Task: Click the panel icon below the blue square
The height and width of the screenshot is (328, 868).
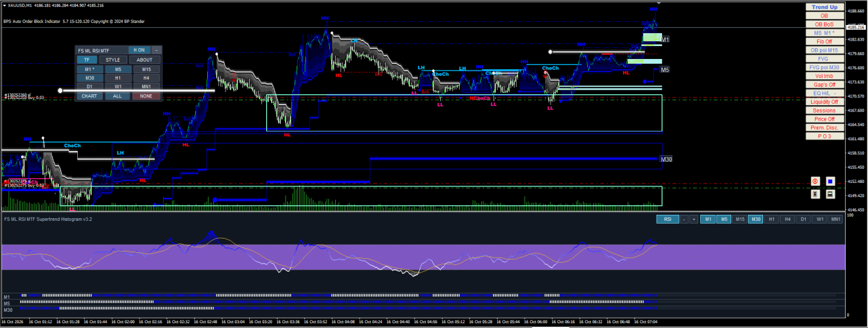Action: coord(830,194)
